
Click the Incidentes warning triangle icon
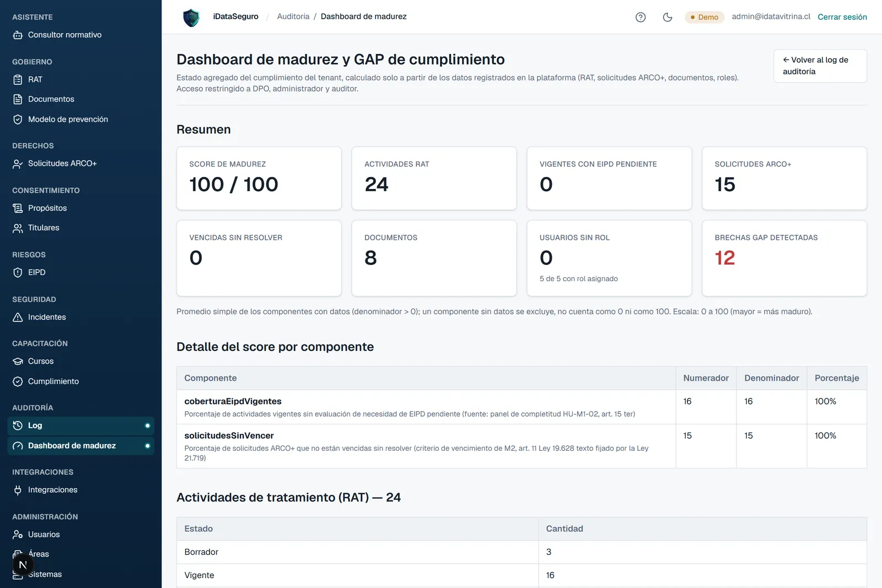pyautogui.click(x=18, y=317)
